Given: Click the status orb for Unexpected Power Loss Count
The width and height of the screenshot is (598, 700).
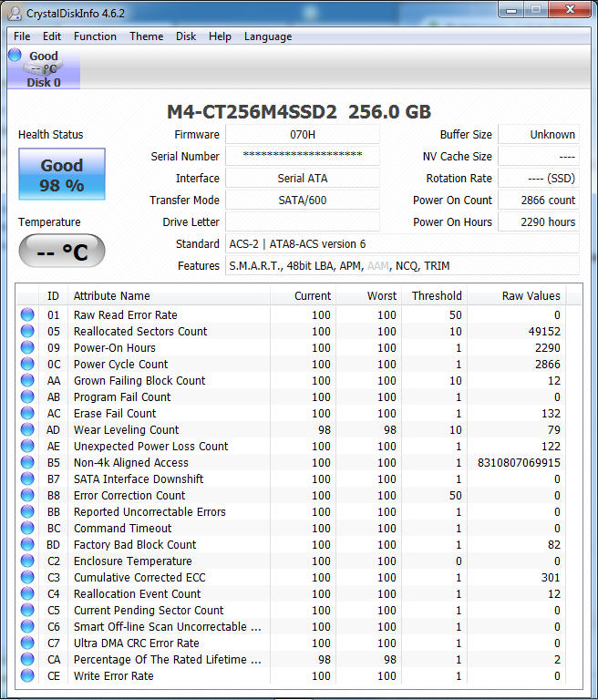Looking at the screenshot, I should point(27,446).
